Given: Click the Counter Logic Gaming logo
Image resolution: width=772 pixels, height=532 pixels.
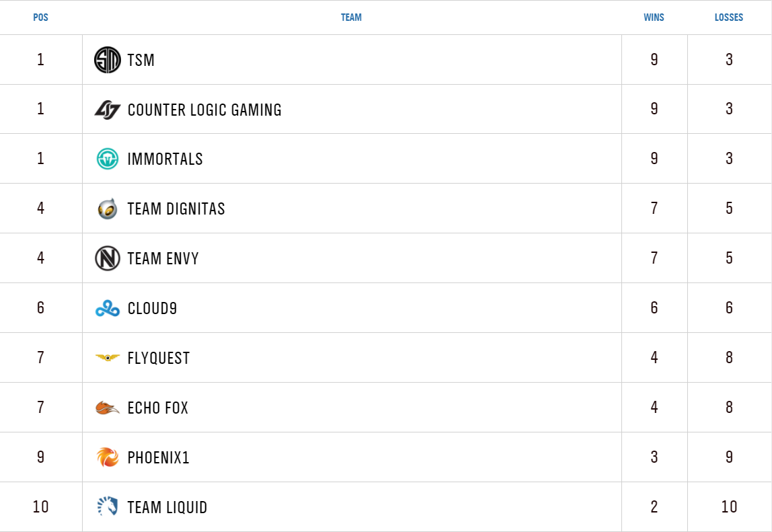Looking at the screenshot, I should pos(107,110).
